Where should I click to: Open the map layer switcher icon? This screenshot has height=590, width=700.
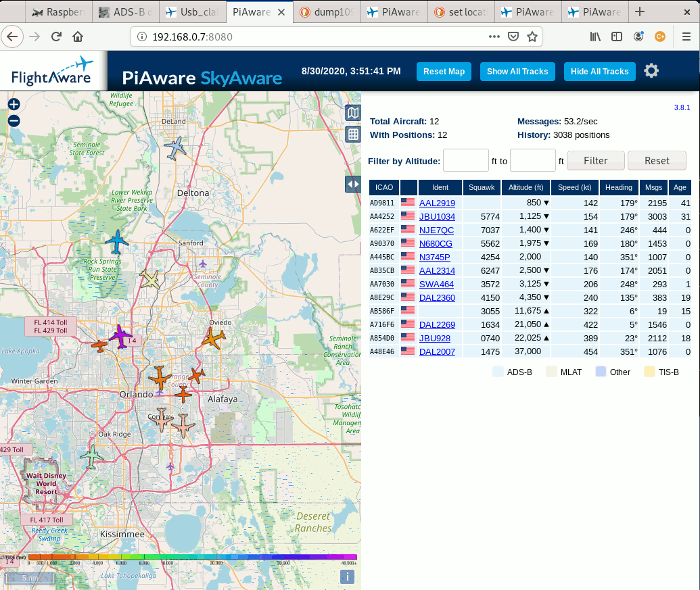353,113
